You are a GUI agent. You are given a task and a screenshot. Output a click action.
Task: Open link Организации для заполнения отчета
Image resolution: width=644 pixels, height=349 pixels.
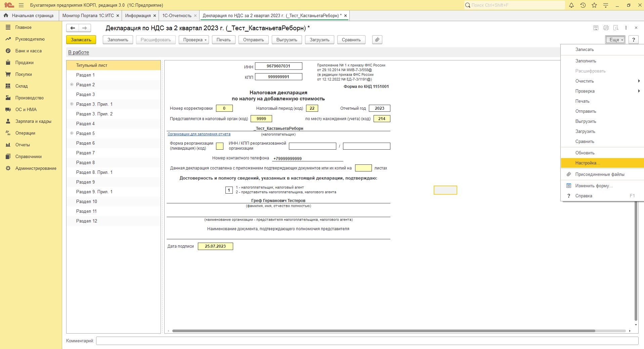point(199,134)
